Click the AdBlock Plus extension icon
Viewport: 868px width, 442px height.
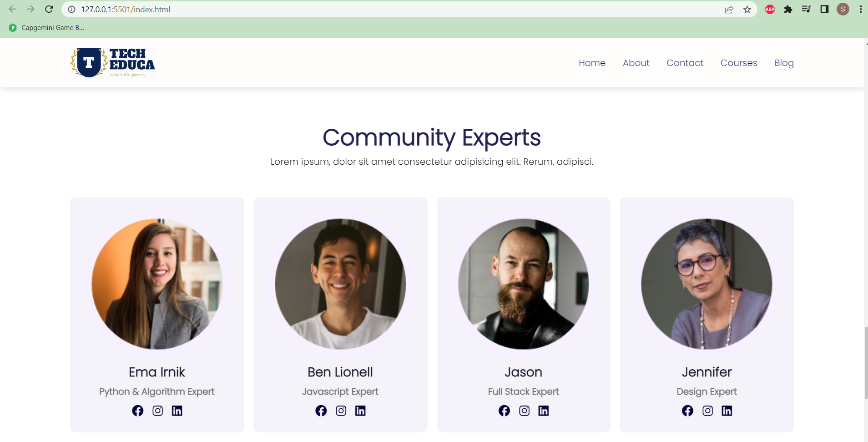770,9
